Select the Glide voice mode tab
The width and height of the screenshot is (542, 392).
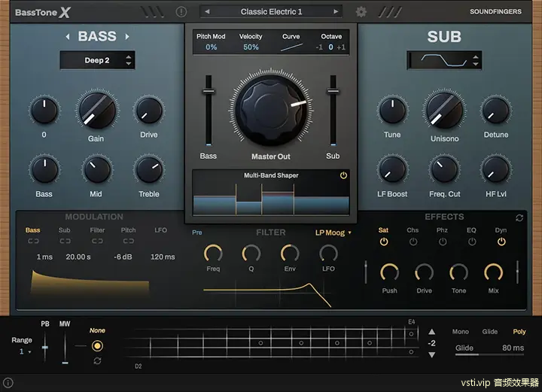tap(490, 332)
